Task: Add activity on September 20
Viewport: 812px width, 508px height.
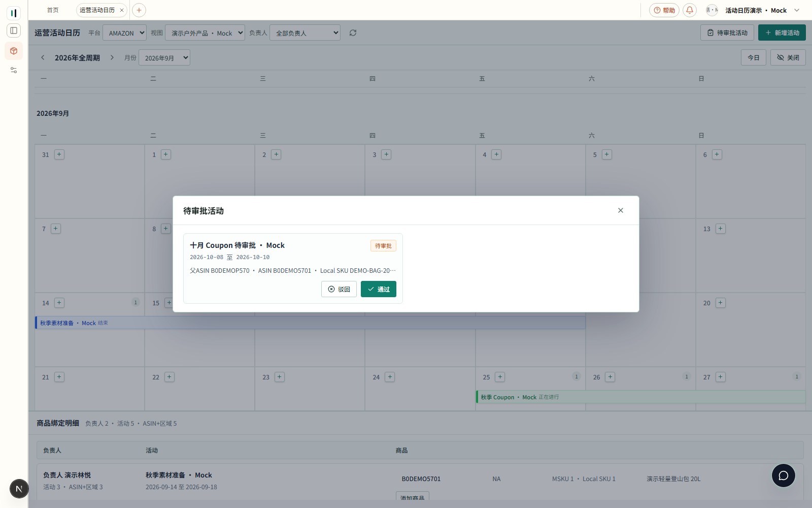Action: coord(720,303)
